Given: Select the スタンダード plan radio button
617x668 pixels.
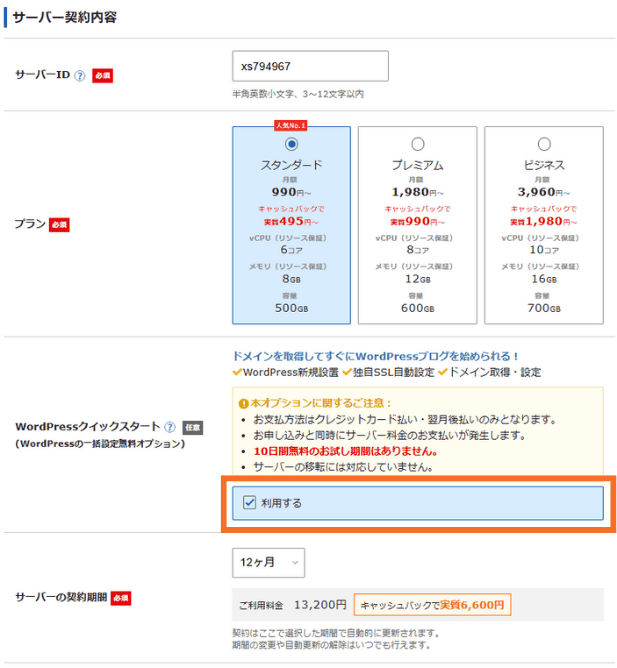Looking at the screenshot, I should 291,144.
